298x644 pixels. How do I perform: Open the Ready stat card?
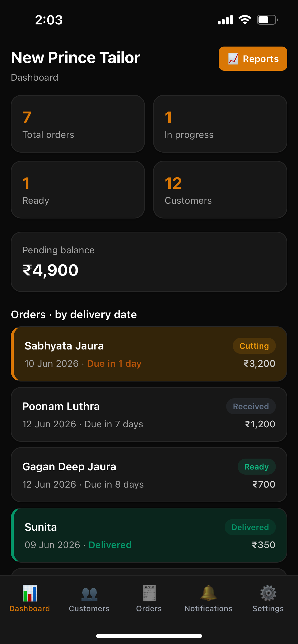click(x=78, y=189)
